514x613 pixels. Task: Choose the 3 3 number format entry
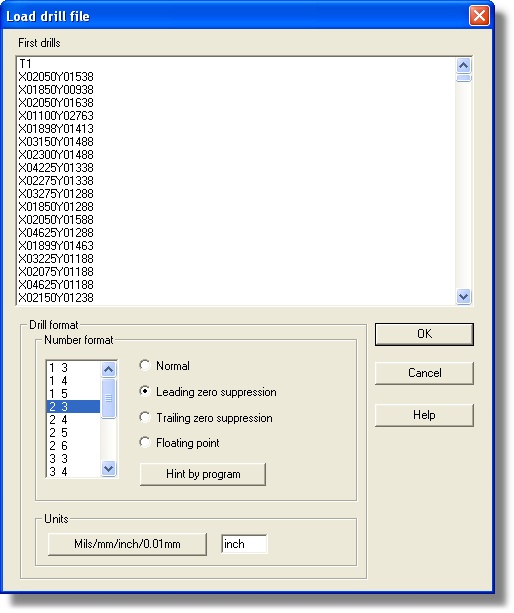pyautogui.click(x=73, y=459)
